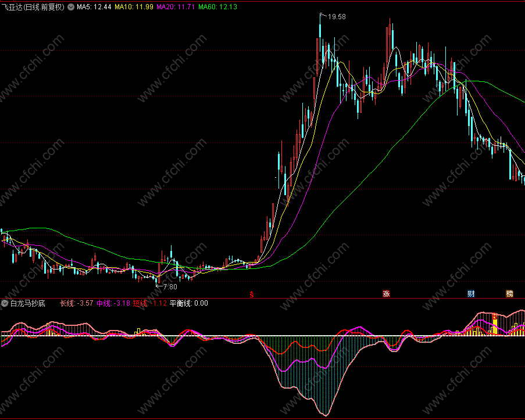Viewport: 525px width, 420px height.
Task: Click the orange 榜 ranking marker
Action: [509, 294]
